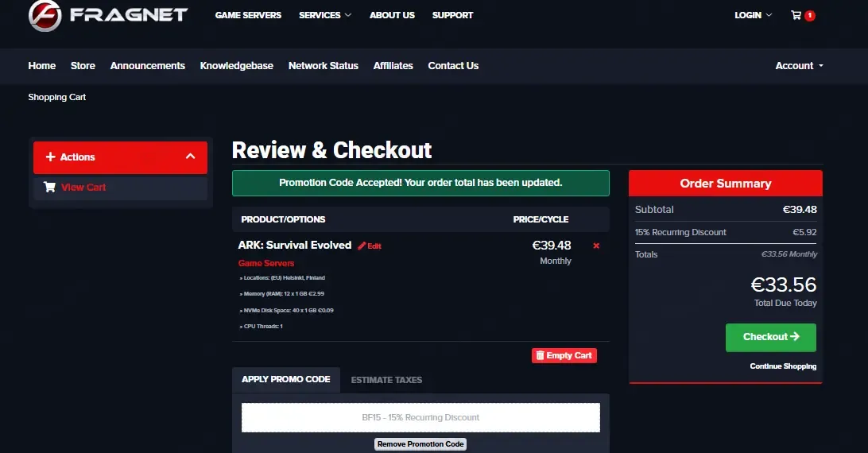Remove ARK item with red X
Viewport: 868px width, 453px height.
pyautogui.click(x=596, y=246)
